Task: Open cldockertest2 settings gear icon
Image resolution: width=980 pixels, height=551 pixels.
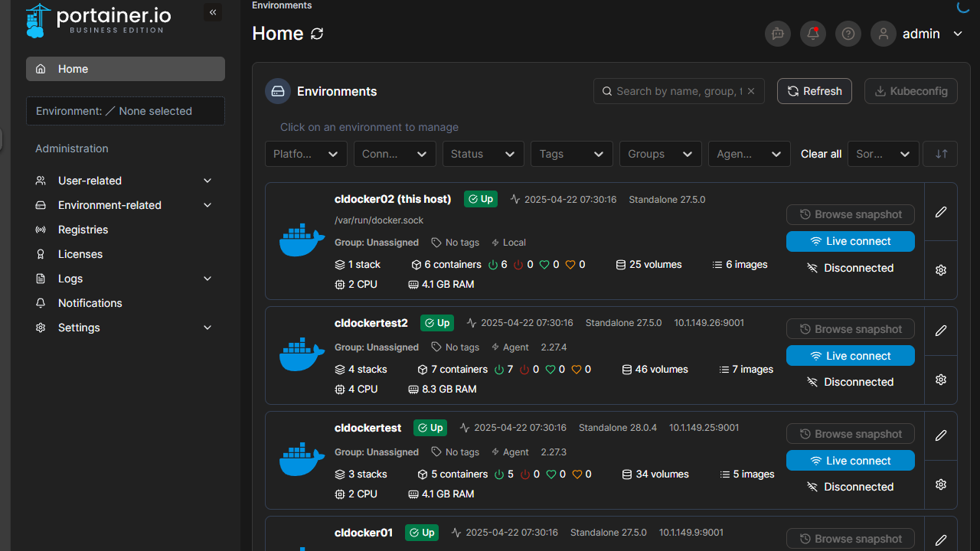Action: pos(941,380)
